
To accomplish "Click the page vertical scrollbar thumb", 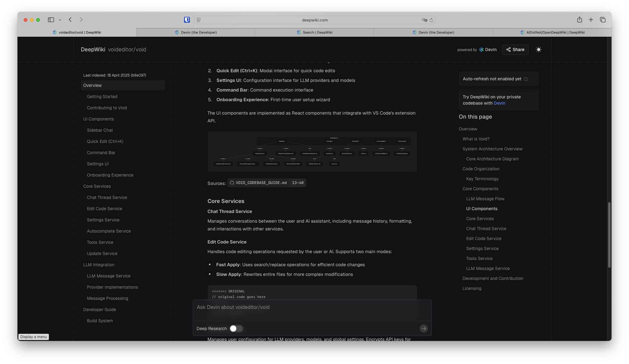I will point(609,235).
